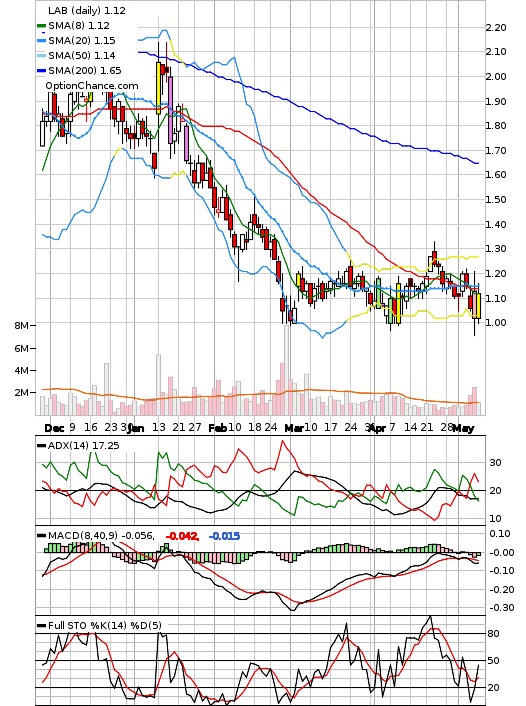Click the ADX(14) black legend marker
Viewport: 526px width, 706px height.
41,446
